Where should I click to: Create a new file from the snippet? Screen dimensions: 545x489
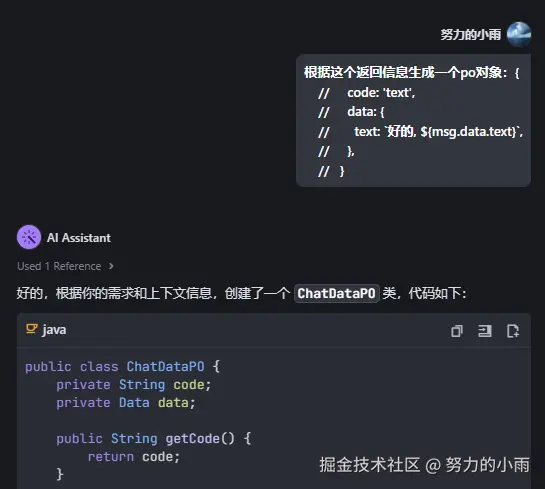tap(513, 331)
